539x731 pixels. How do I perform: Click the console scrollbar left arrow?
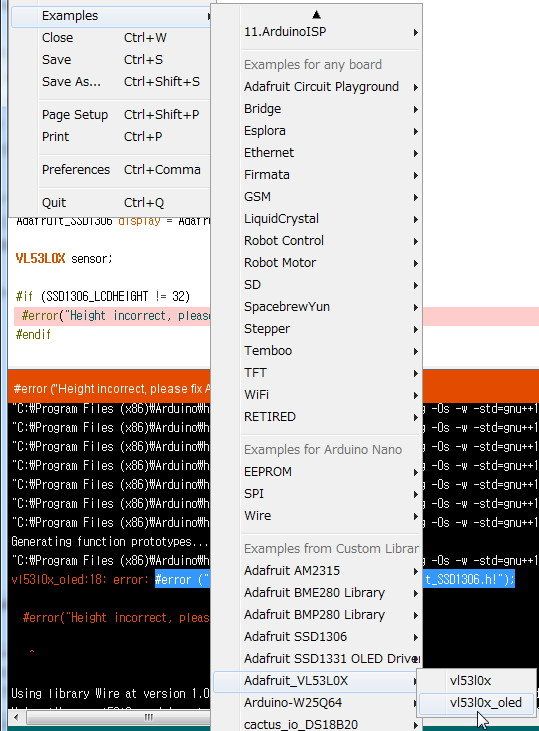(x=17, y=717)
